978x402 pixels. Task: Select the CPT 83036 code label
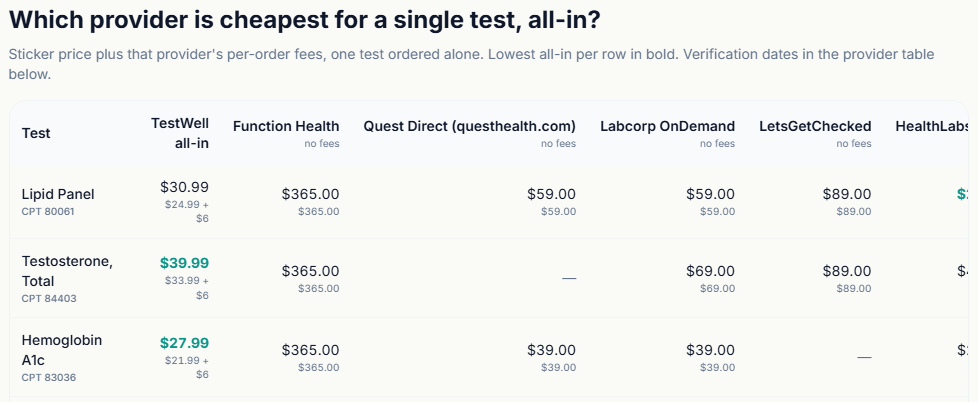click(x=49, y=378)
